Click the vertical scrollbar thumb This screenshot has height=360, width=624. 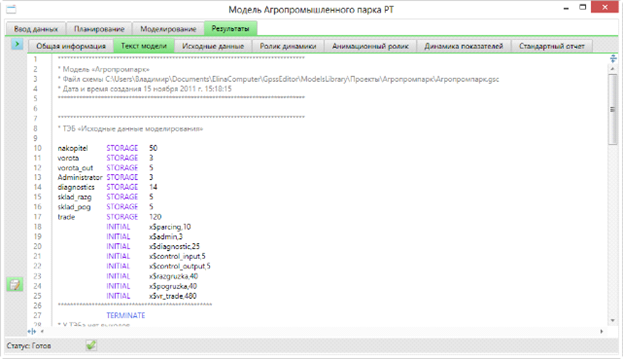(613, 109)
